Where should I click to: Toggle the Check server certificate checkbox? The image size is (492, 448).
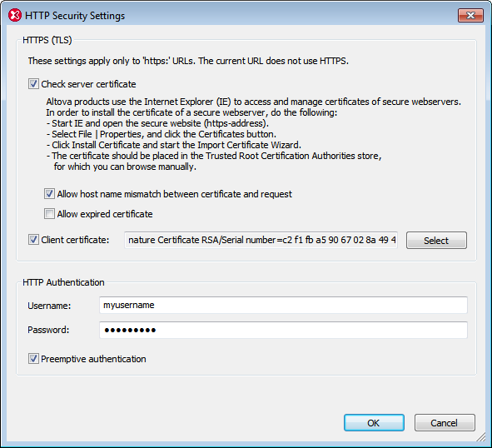[x=33, y=84]
